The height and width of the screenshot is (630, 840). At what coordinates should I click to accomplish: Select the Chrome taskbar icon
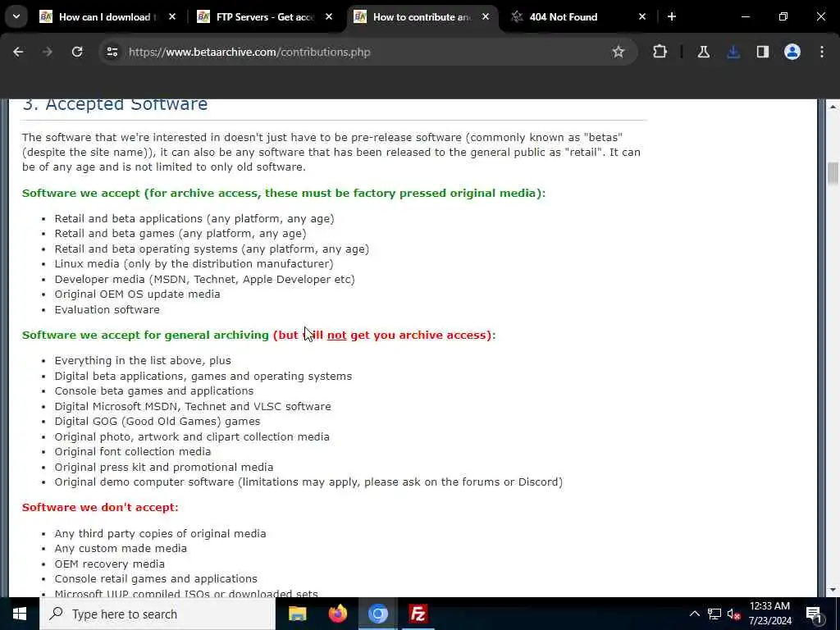tap(377, 614)
